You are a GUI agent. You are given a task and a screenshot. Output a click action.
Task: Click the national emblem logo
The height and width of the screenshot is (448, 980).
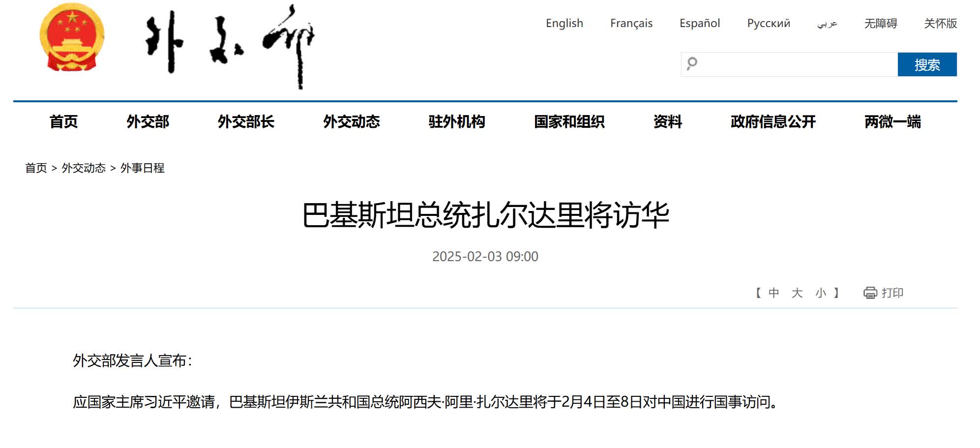pos(72,38)
